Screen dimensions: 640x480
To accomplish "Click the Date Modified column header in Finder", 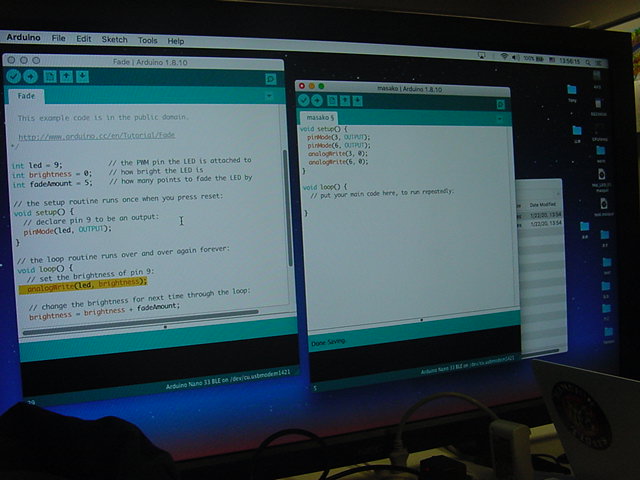I will [542, 204].
